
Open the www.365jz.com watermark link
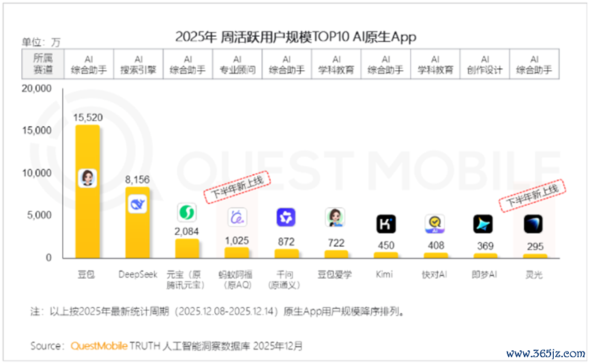coord(546,354)
